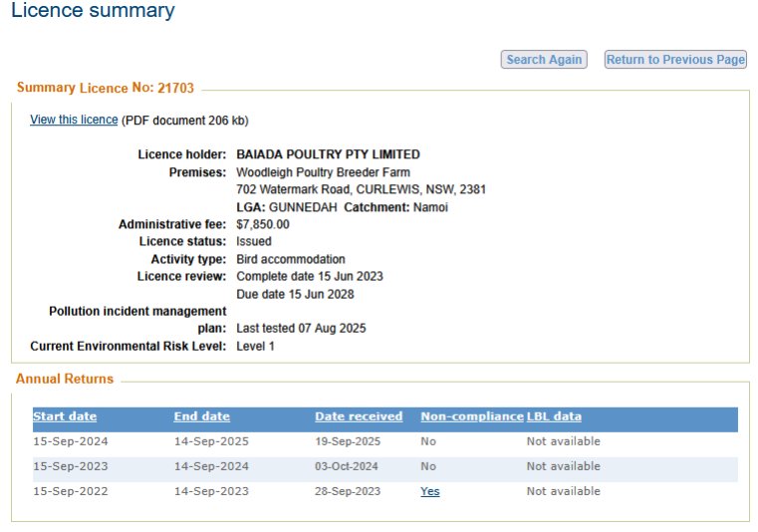The image size is (758, 532).
Task: Sort by Date received column header
Action: tap(359, 416)
